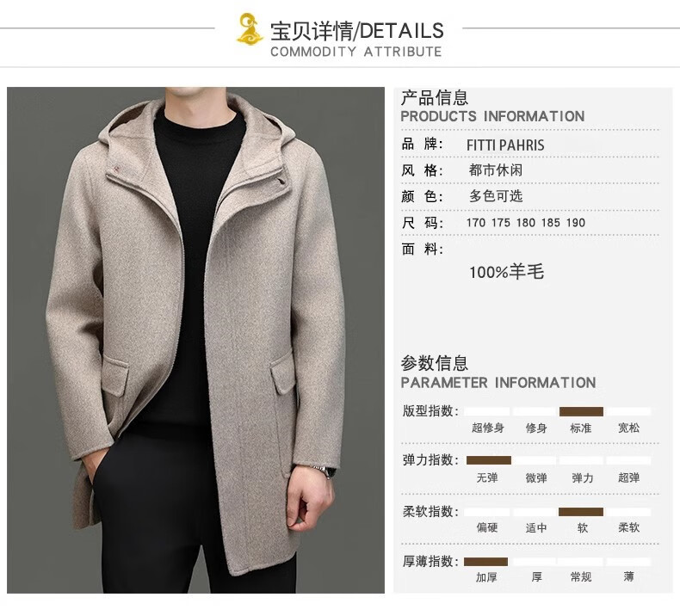Select the 超修身 fit segment

click(487, 411)
